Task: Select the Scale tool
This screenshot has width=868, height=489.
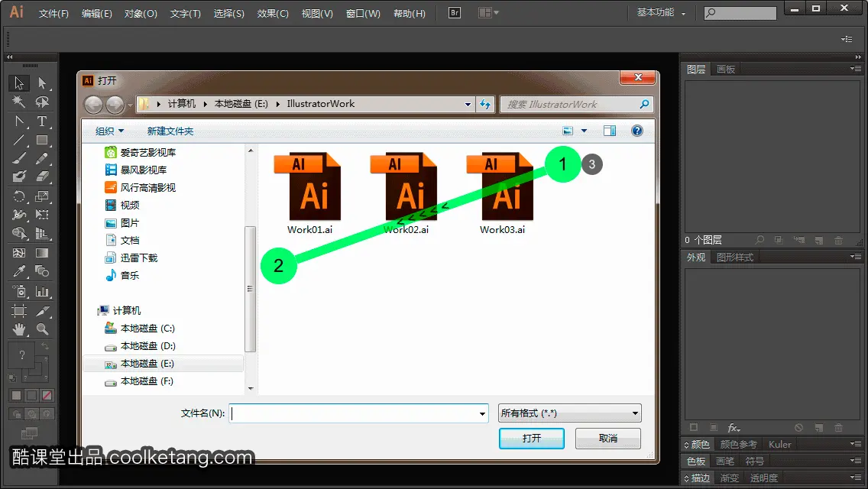Action: click(42, 196)
